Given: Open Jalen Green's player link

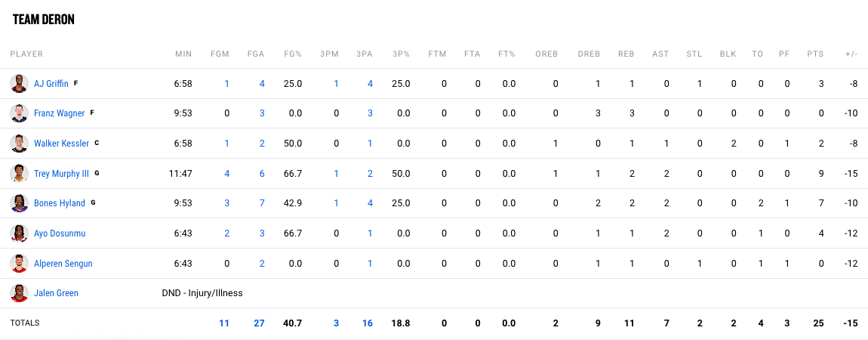Looking at the screenshot, I should [56, 293].
